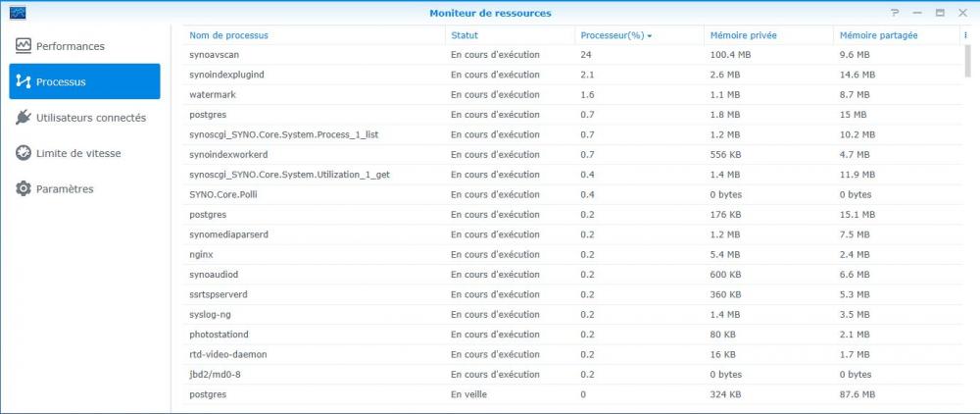Click the 24 CPU value for synoavscan
This screenshot has width=980, height=414.
[x=586, y=54]
